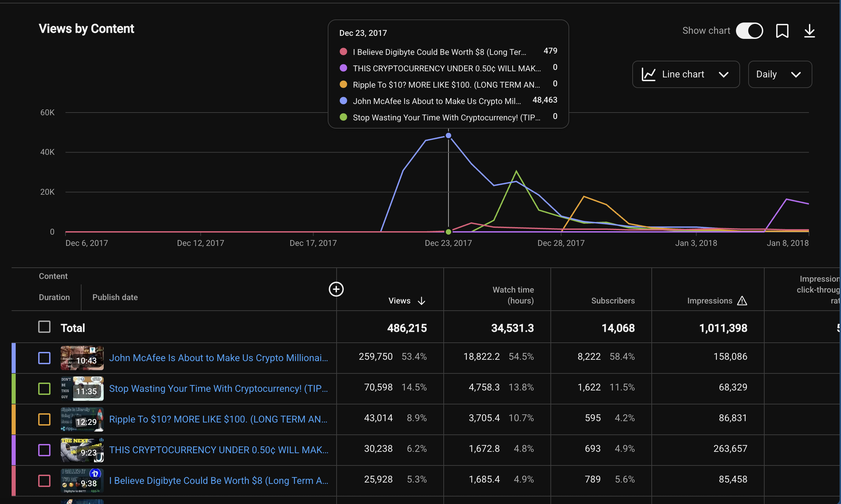Screen dimensions: 841x504
Task: Open the Line chart type dropdown
Action: [686, 74]
